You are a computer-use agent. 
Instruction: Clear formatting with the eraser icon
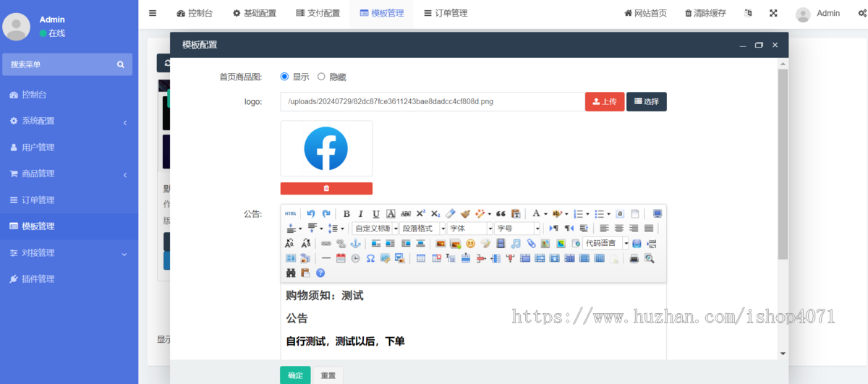click(x=451, y=214)
